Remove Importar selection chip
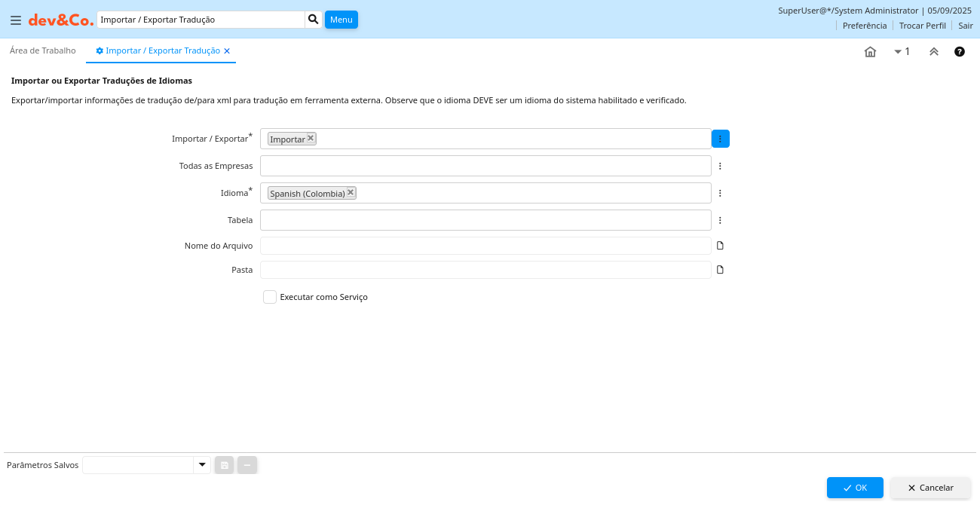 [x=311, y=139]
